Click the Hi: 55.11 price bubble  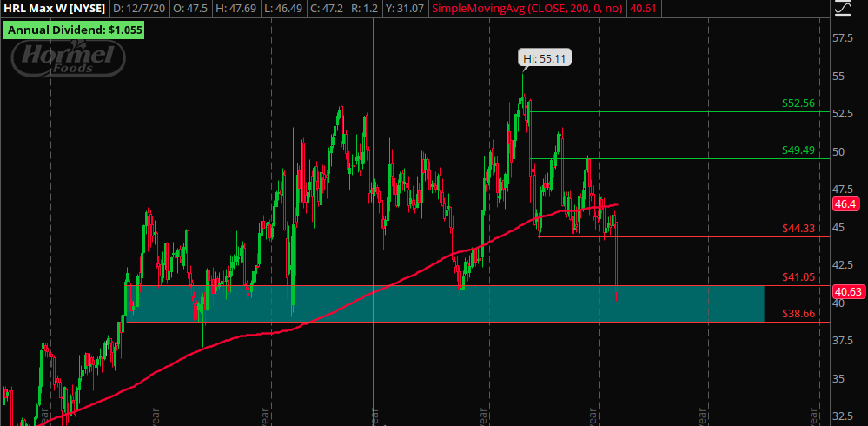[x=547, y=59]
